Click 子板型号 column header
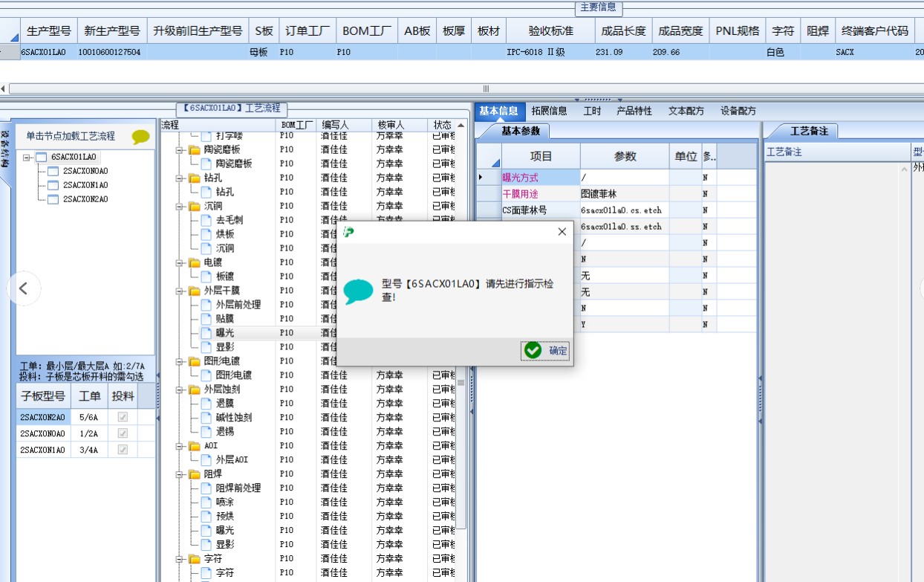The image size is (924, 582). [42, 396]
